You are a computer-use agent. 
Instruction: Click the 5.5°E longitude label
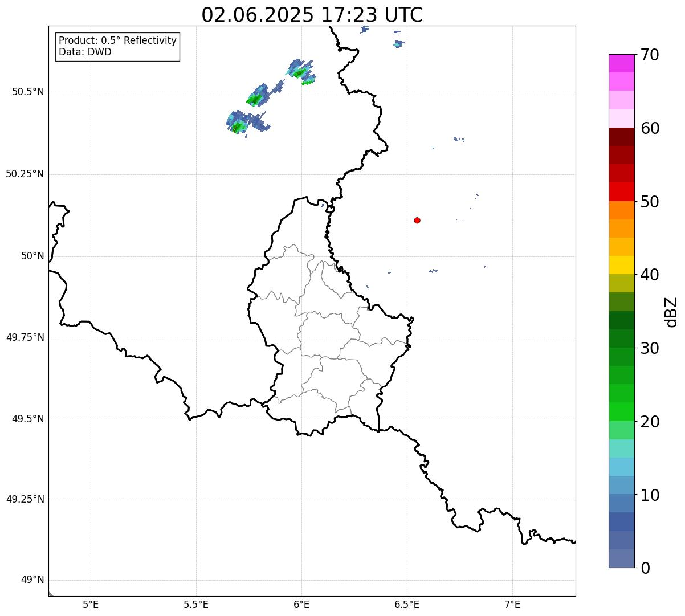196,604
